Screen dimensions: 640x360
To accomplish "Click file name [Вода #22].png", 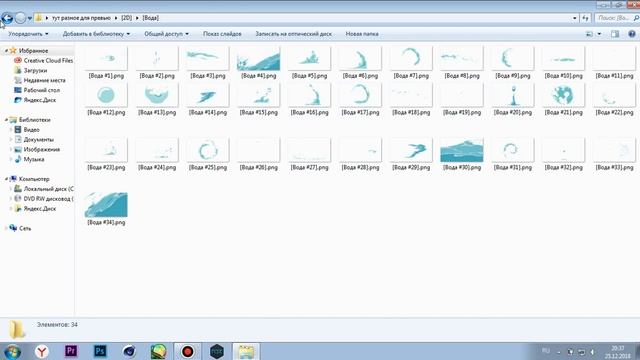I will pyautogui.click(x=614, y=113).
